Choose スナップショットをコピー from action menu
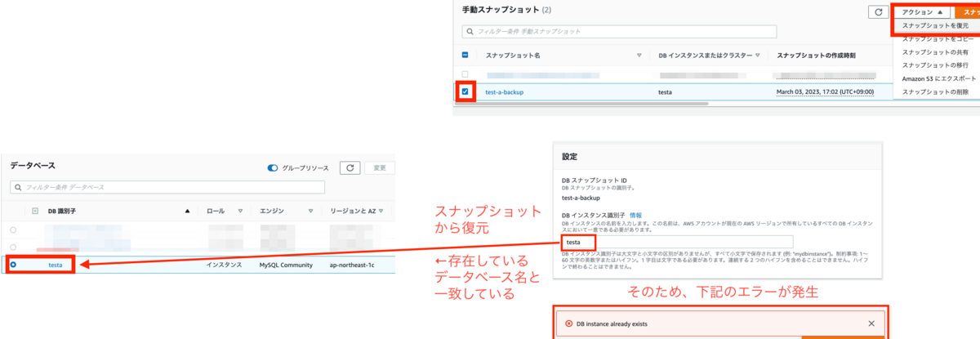This screenshot has height=339, width=980. (x=937, y=39)
